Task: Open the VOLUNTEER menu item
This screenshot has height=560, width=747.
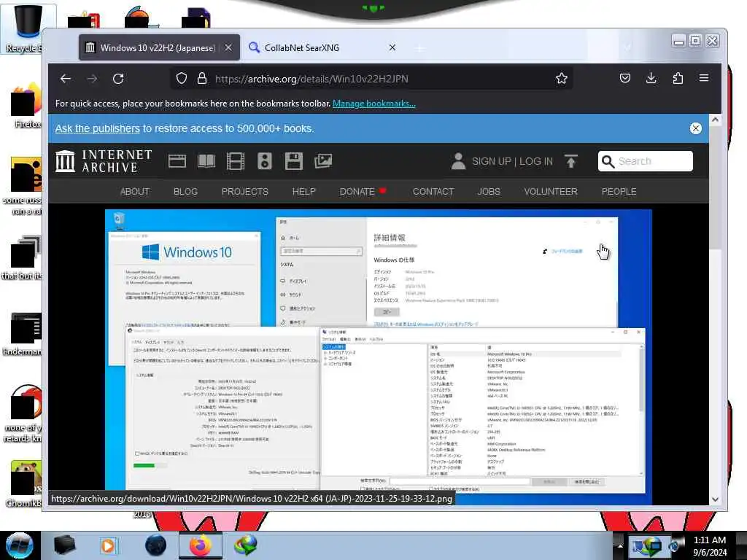Action: (551, 192)
